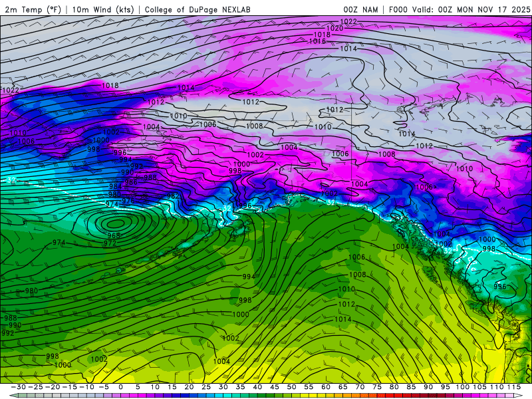Viewport: 532px width, 399px height.
Task: Click the 85 value in temperature legend
Action: click(x=411, y=387)
